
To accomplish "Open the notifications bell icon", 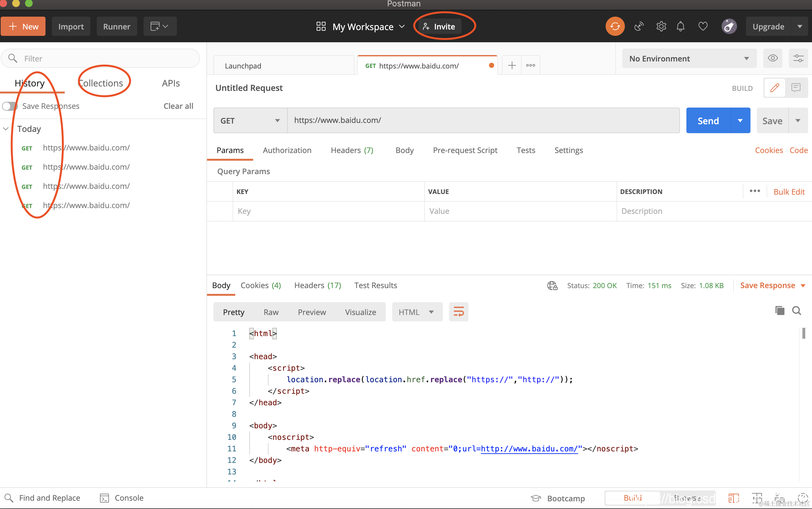I will tap(681, 26).
